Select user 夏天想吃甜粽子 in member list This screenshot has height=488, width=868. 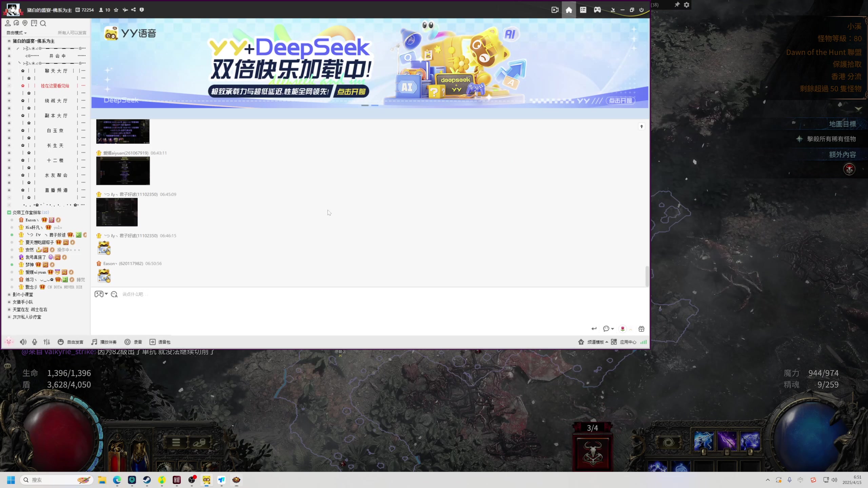click(x=40, y=242)
